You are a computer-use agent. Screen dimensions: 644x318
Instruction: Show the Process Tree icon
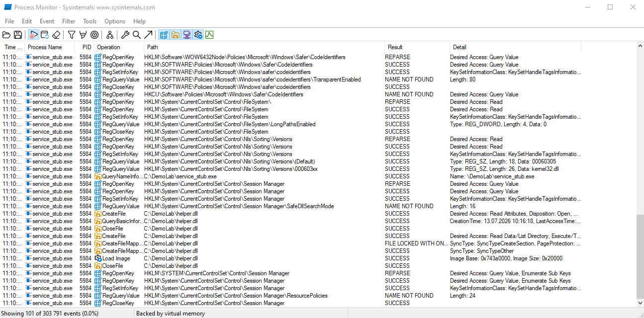[x=110, y=35]
